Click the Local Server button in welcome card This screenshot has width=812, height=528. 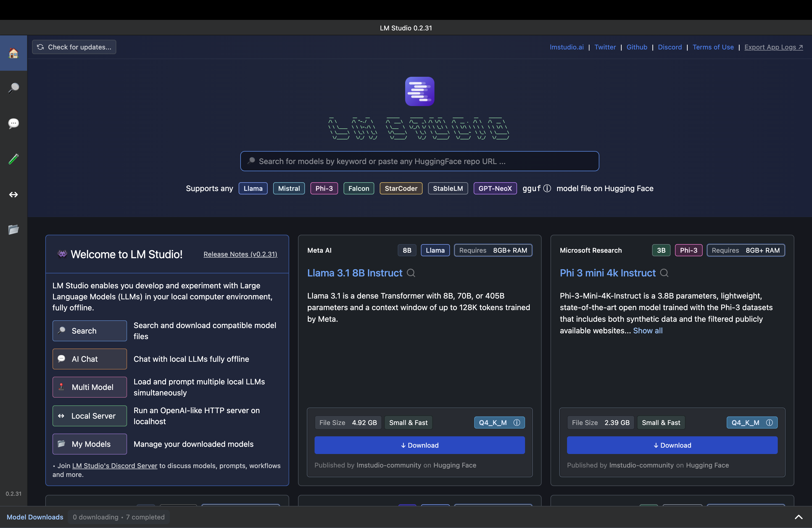(x=90, y=416)
